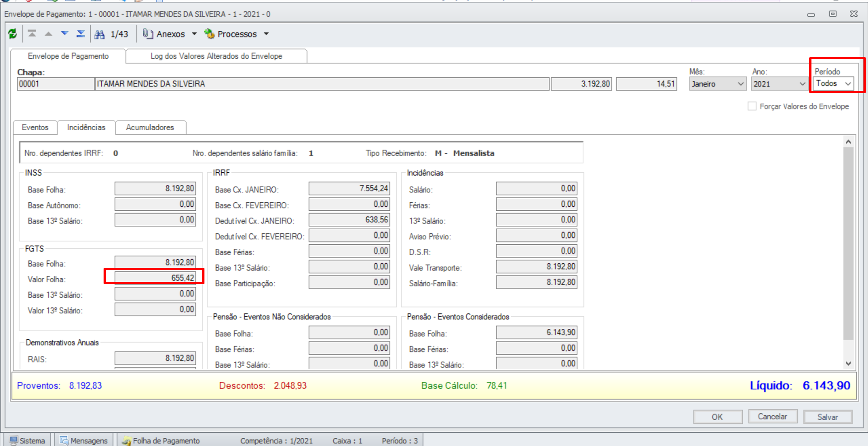Image resolution: width=868 pixels, height=446 pixels.
Task: Open the Período dropdown showing Todos
Action: point(833,84)
